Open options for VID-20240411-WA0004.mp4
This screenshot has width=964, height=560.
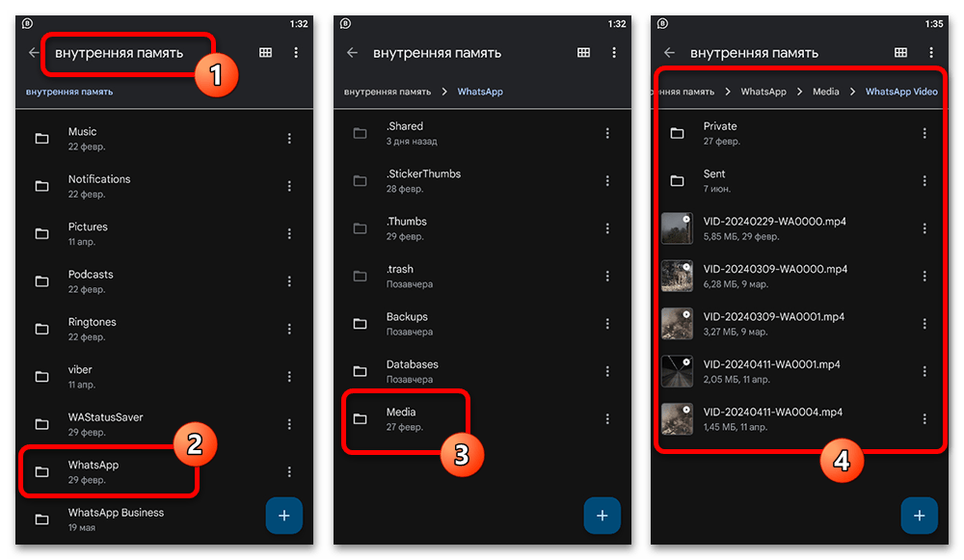coord(924,418)
